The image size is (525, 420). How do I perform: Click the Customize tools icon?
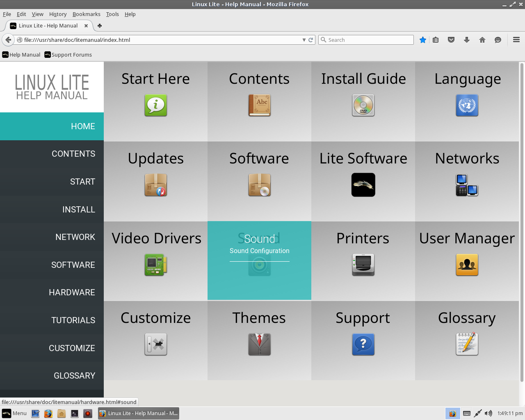tap(155, 344)
